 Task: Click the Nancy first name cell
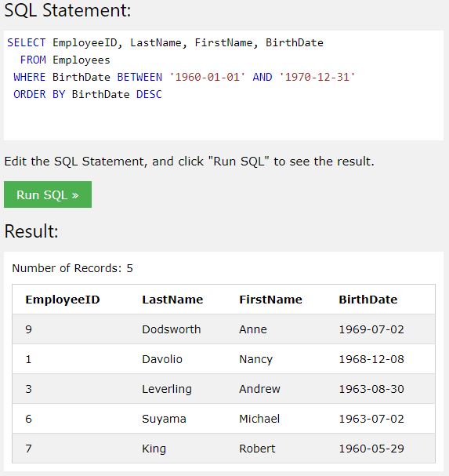tap(255, 359)
